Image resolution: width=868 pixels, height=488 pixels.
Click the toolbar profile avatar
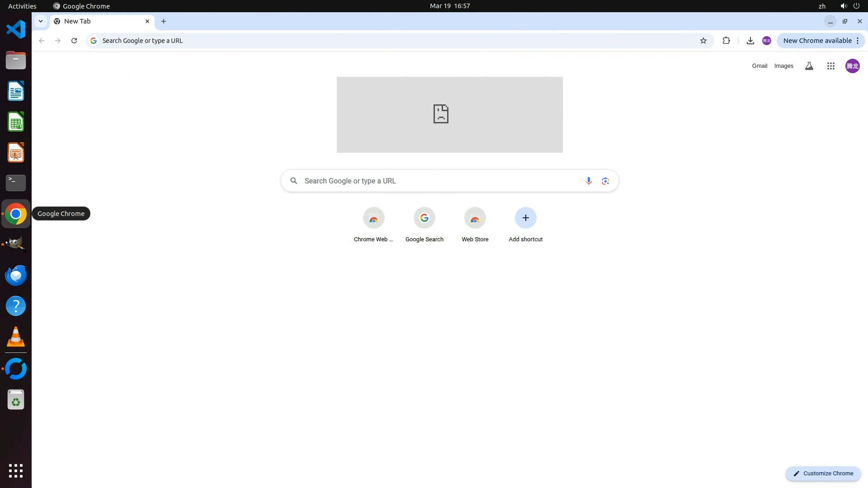766,41
